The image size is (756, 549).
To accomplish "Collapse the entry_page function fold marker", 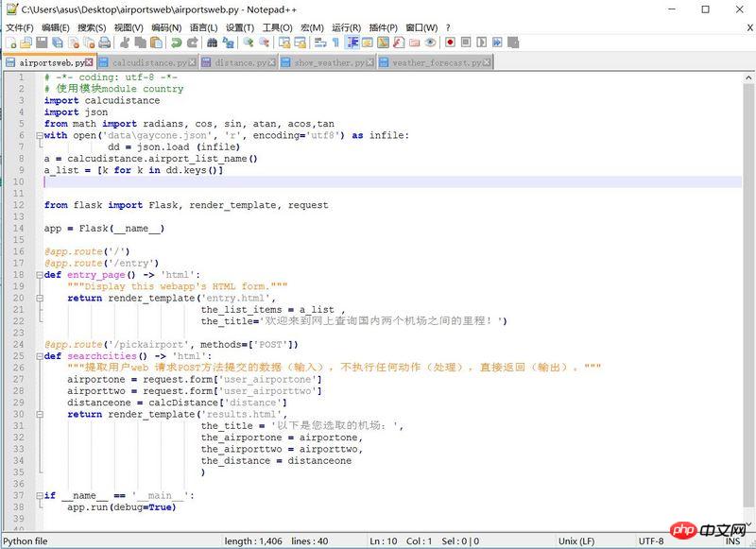I will pos(40,275).
